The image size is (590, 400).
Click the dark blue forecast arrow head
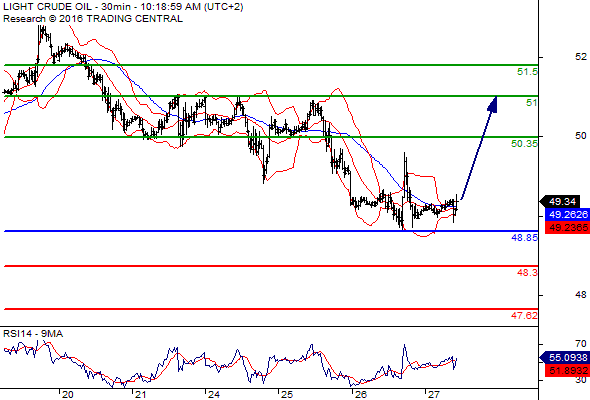coord(493,104)
